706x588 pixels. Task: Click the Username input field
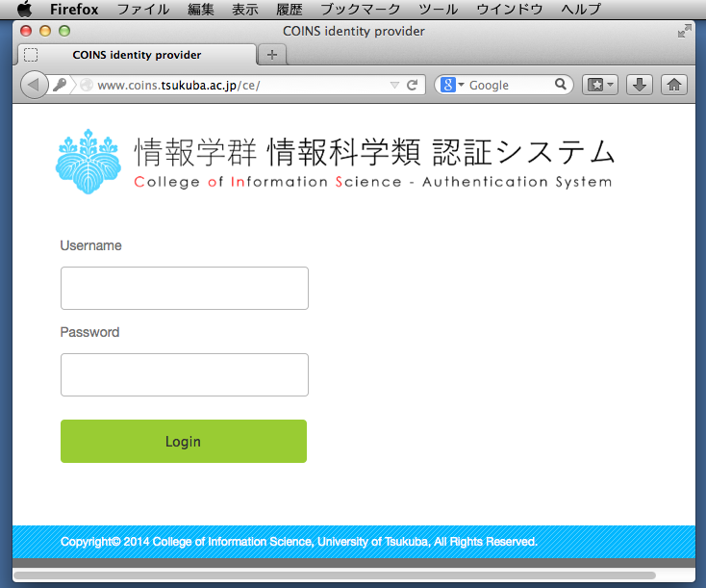(185, 289)
